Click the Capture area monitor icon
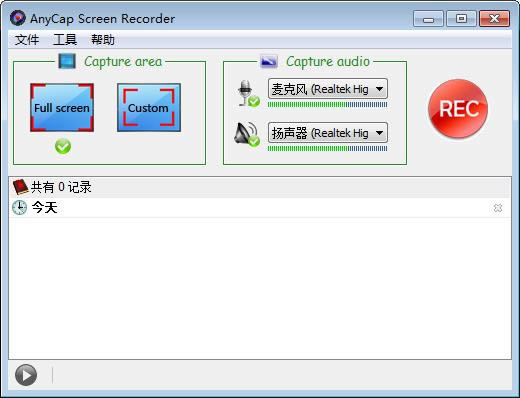 coord(67,61)
